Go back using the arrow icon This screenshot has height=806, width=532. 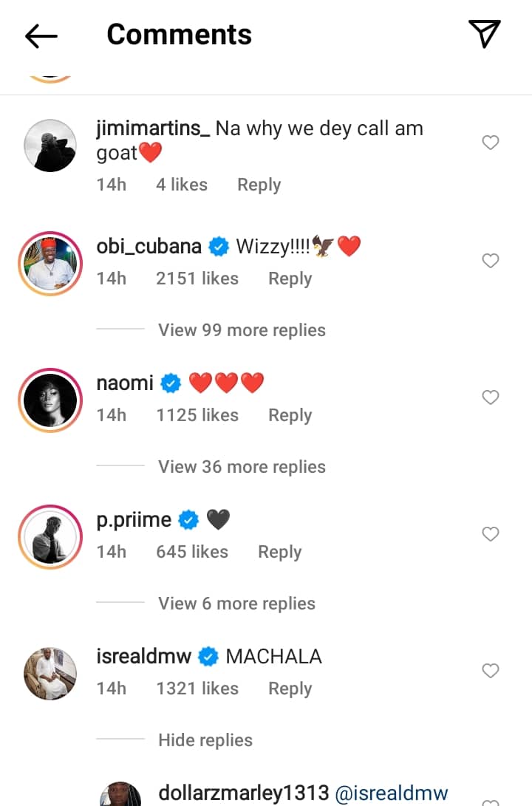pos(41,35)
